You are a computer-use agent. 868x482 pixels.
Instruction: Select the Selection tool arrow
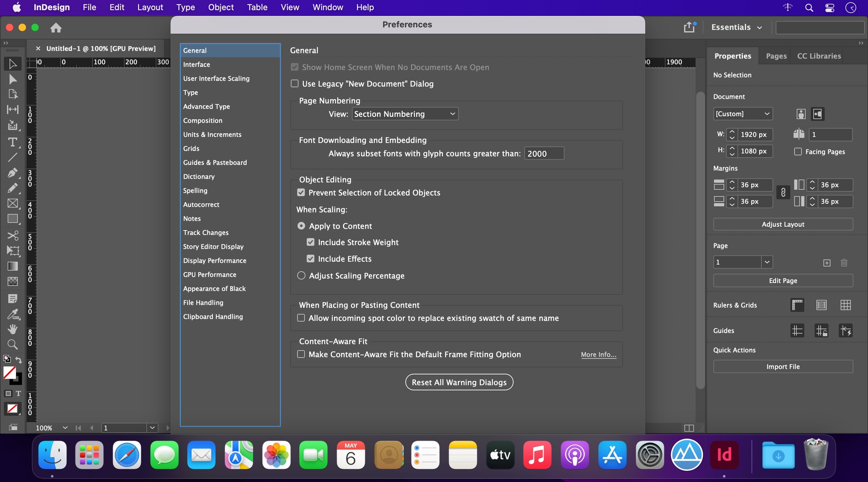pyautogui.click(x=13, y=64)
